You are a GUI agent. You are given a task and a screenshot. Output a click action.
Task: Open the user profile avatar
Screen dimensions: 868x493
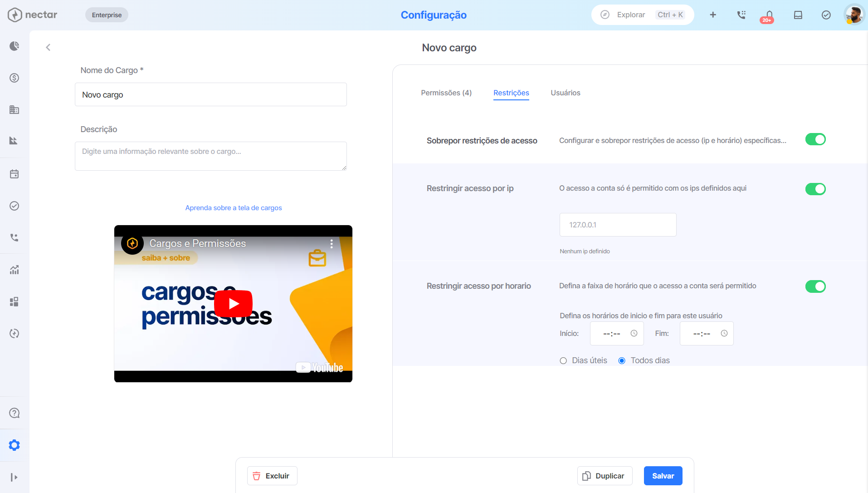854,15
